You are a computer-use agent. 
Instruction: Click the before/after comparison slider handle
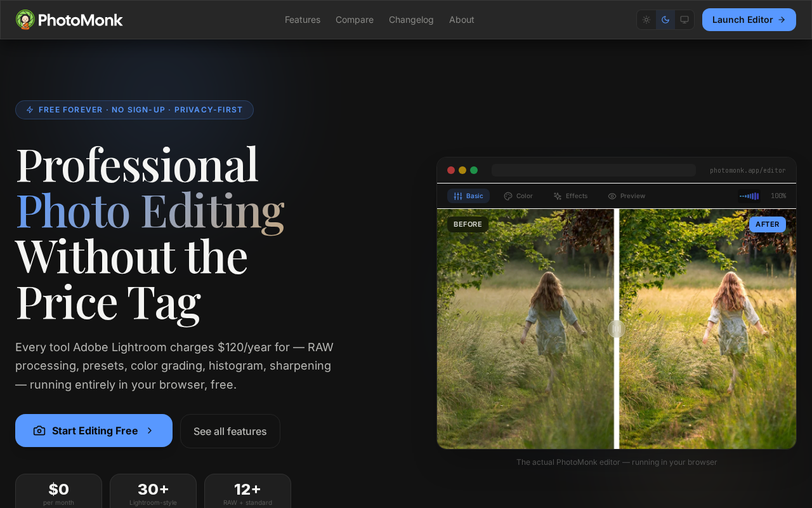click(616, 329)
